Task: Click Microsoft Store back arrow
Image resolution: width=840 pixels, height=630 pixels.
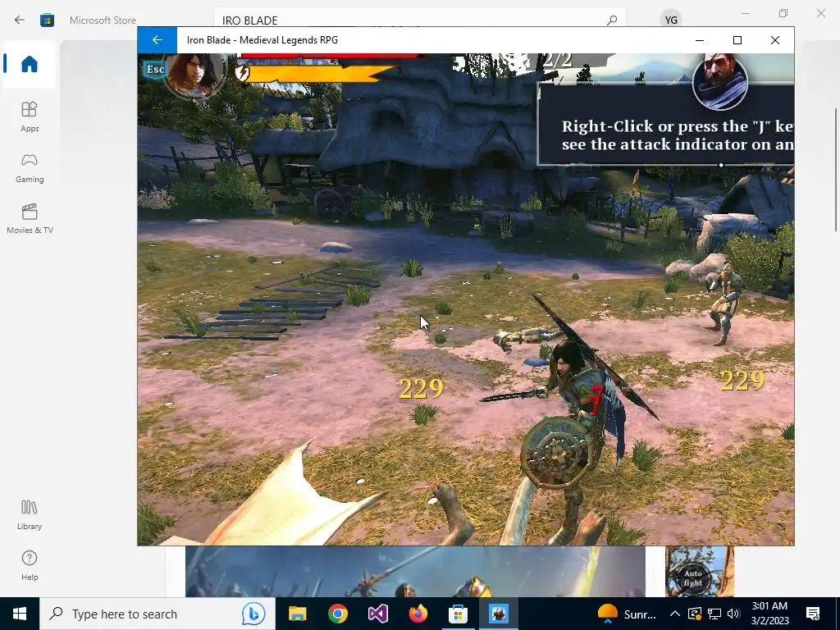Action: (20, 20)
